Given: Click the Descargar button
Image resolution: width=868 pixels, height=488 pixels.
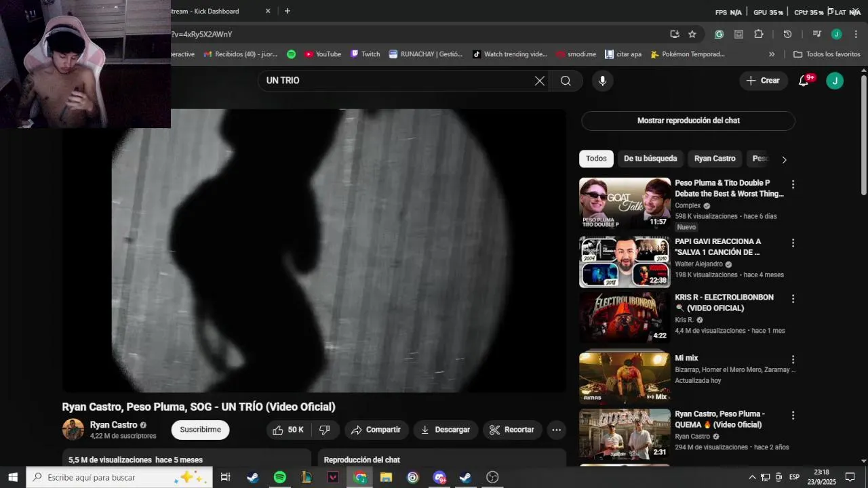Looking at the screenshot, I should pyautogui.click(x=446, y=430).
